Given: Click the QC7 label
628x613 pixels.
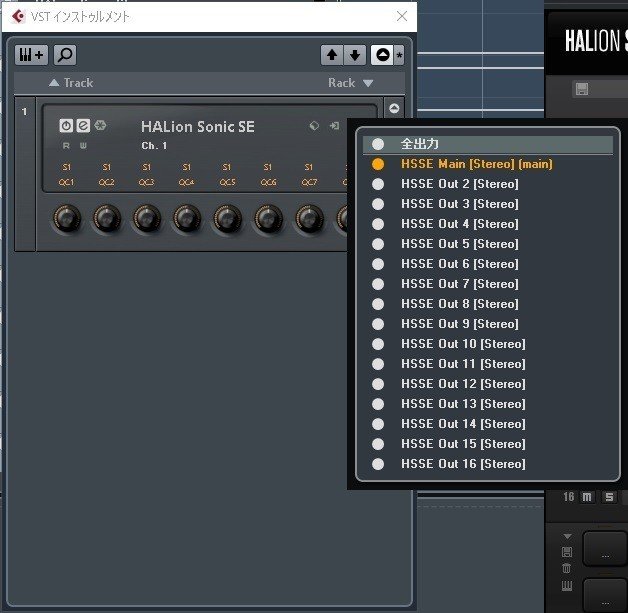Looking at the screenshot, I should 309,183.
